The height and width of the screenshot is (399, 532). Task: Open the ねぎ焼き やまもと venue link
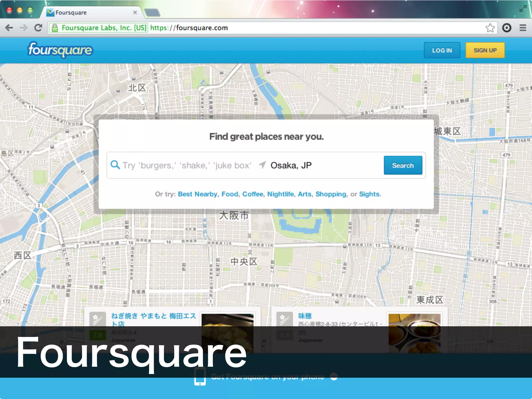pos(153,319)
